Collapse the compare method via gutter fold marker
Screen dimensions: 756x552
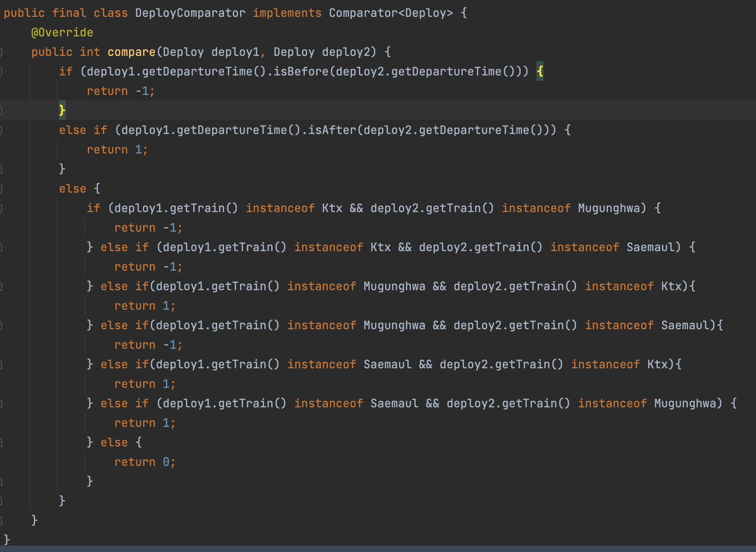1,52
